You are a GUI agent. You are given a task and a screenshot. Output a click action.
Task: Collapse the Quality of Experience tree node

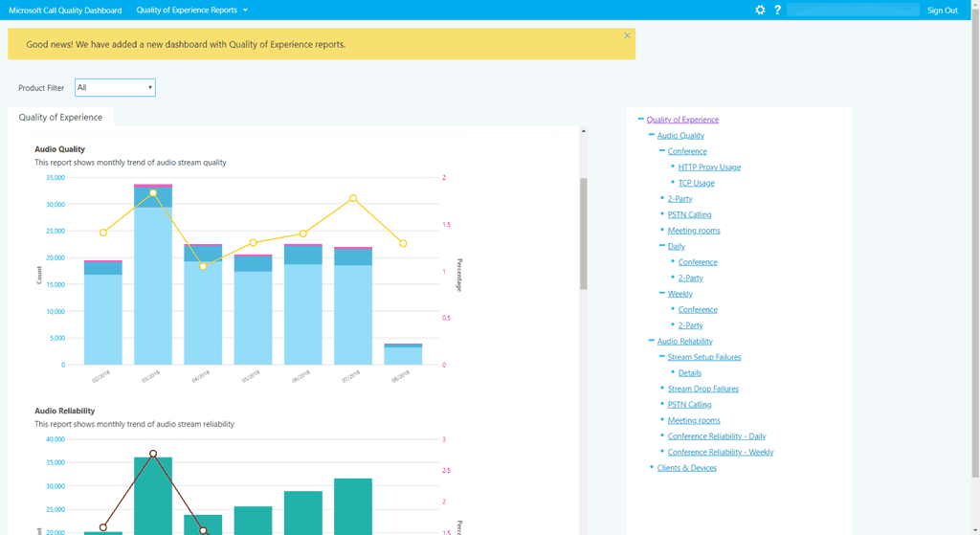click(641, 120)
